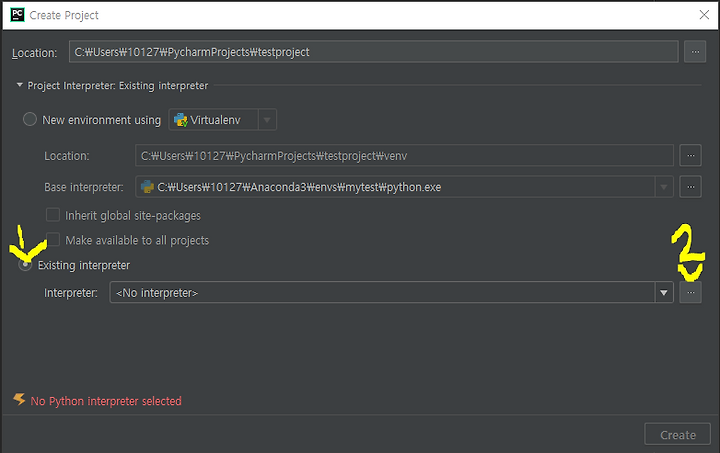Image resolution: width=720 pixels, height=453 pixels.
Task: Edit the project Location path field
Action: point(373,52)
